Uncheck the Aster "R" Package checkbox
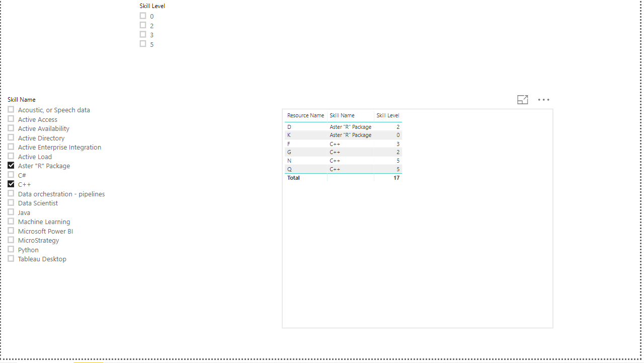Viewport: 644px width, 363px height. click(x=11, y=165)
